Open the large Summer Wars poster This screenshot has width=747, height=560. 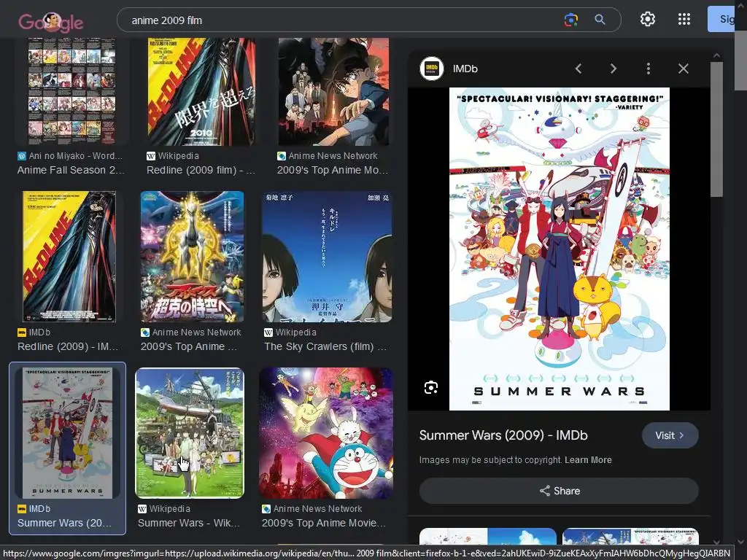click(x=560, y=249)
